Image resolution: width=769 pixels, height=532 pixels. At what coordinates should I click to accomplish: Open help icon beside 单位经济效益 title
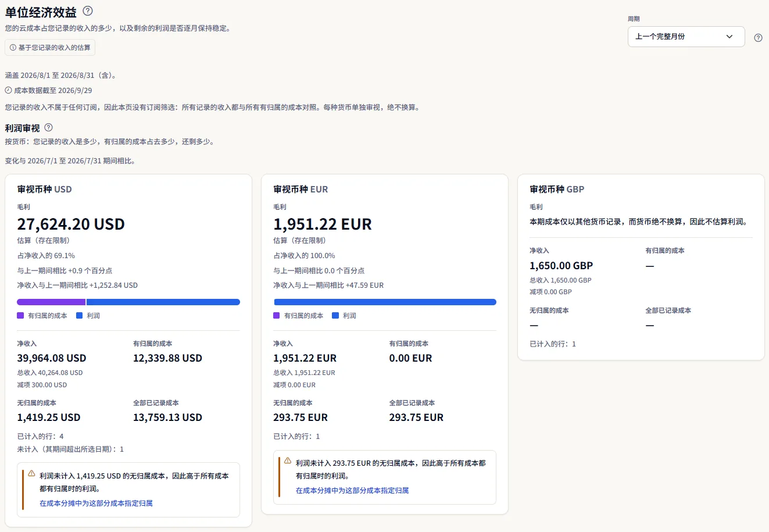click(88, 10)
